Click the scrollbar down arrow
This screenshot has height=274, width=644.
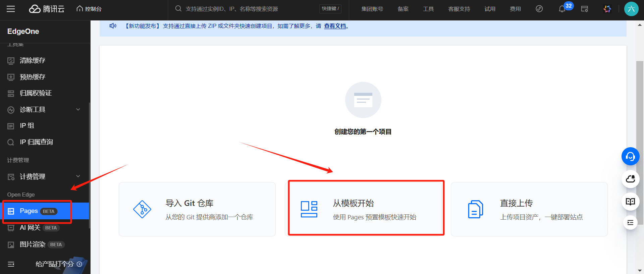pyautogui.click(x=640, y=270)
